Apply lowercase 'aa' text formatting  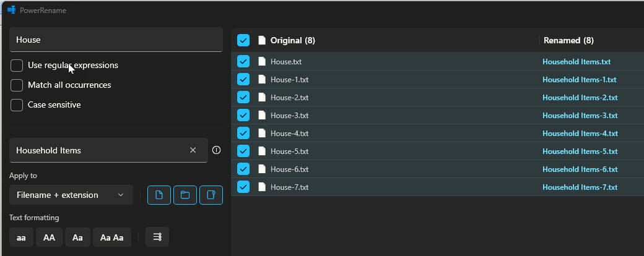(x=21, y=237)
